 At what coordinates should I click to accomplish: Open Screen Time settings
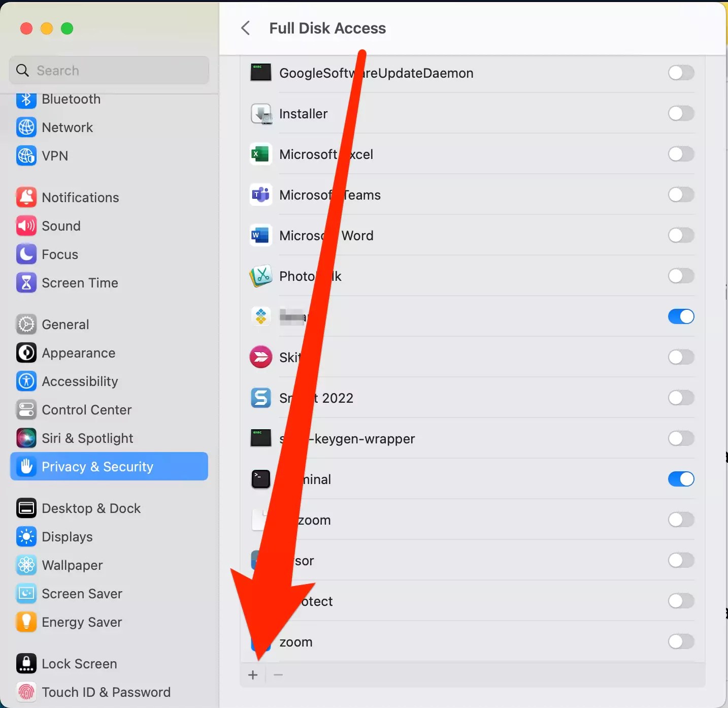click(80, 283)
